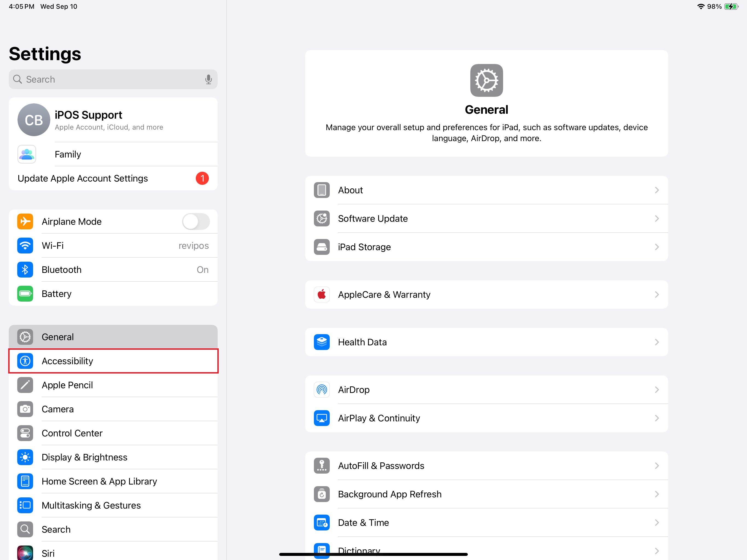Open Date & Time via its chevron
Viewport: 747px width, 560px height.
click(x=657, y=523)
